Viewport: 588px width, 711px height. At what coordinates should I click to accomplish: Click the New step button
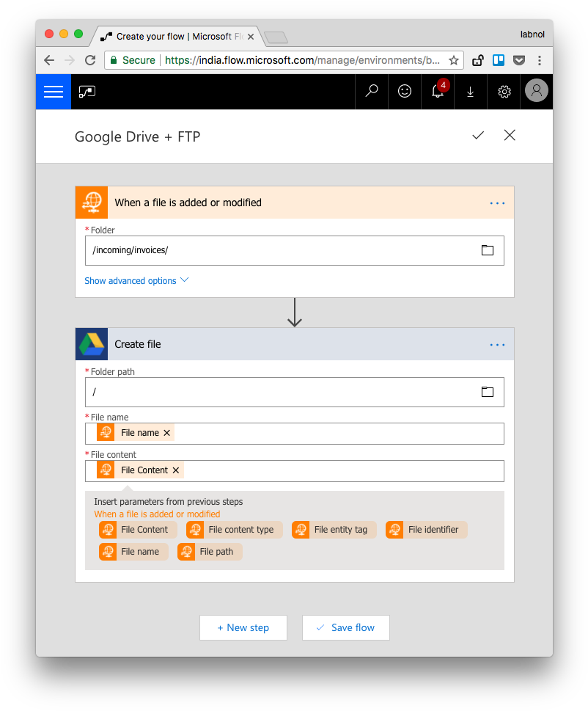[x=243, y=627]
